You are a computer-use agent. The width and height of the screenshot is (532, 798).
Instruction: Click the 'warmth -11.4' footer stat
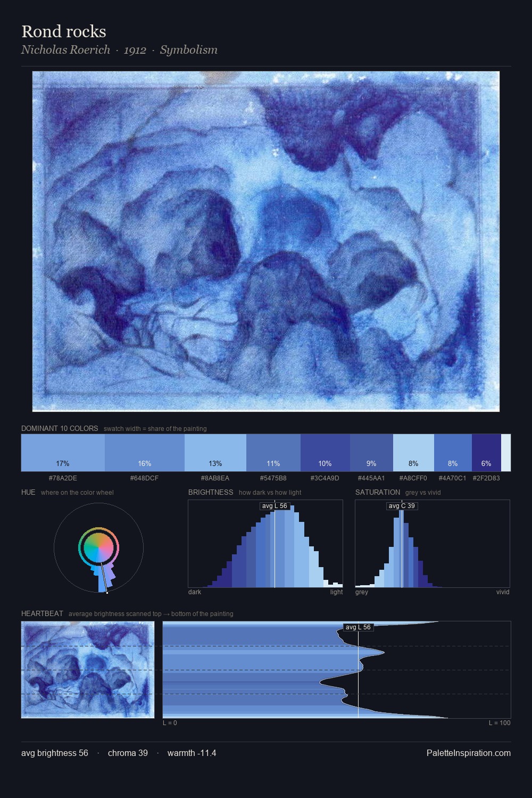click(192, 753)
